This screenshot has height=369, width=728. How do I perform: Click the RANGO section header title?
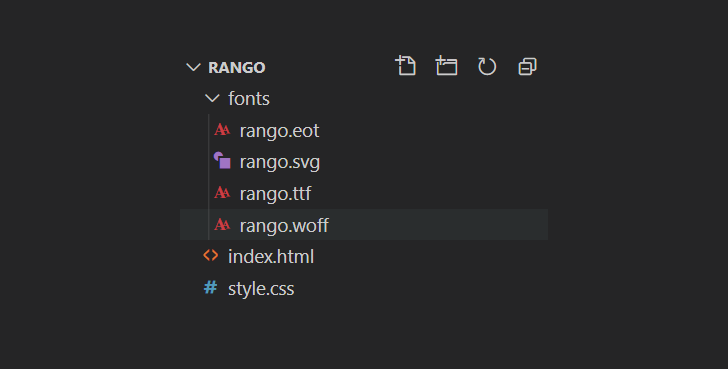coord(237,67)
